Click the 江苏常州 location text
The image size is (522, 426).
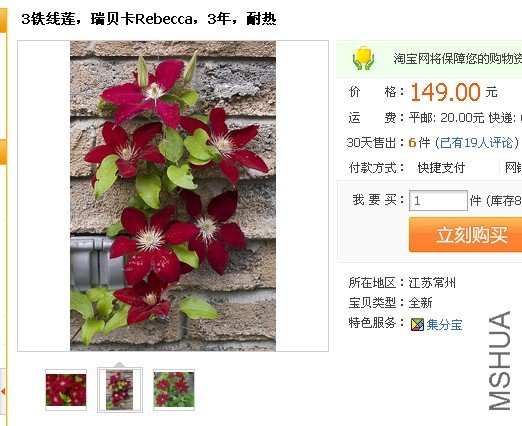click(432, 283)
